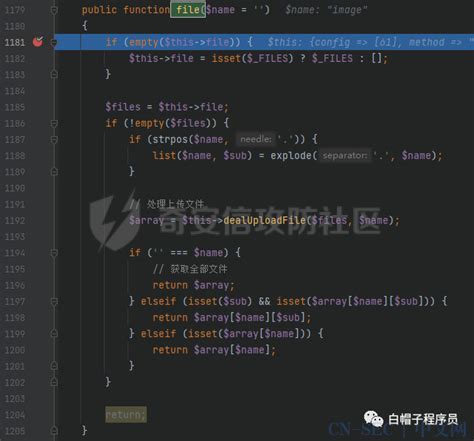Collapse the if block on line 1186
Viewport: 474px width, 441px height.
tap(54, 124)
